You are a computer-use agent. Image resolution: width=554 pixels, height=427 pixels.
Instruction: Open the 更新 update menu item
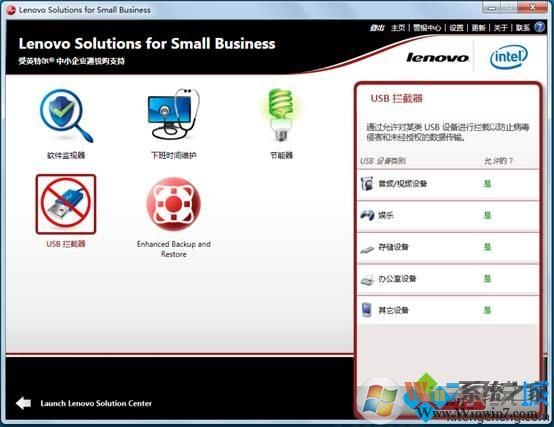(478, 28)
